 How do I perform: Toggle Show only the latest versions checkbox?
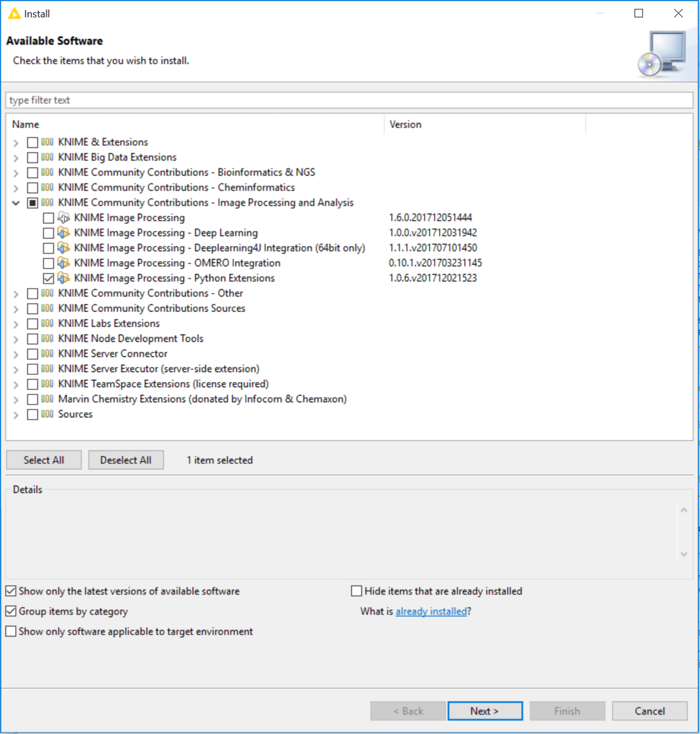[x=11, y=591]
